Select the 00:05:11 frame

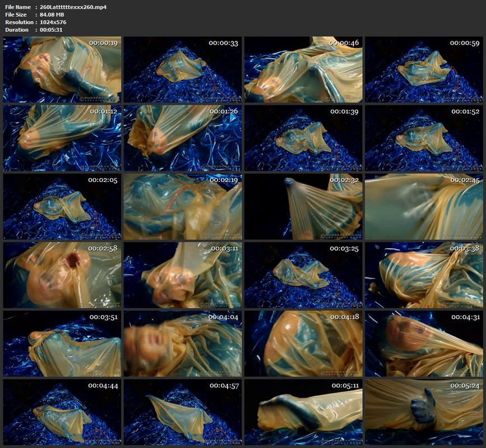[303, 412]
